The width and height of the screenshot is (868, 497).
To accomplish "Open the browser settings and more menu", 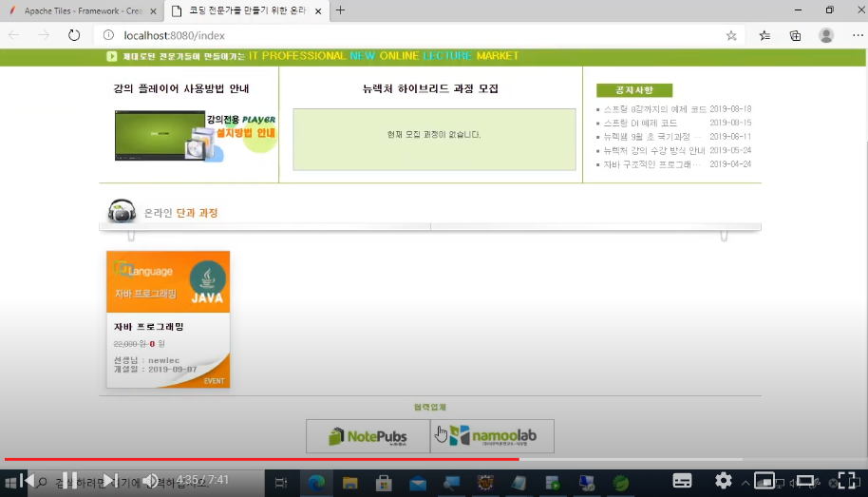I will pos(858,35).
